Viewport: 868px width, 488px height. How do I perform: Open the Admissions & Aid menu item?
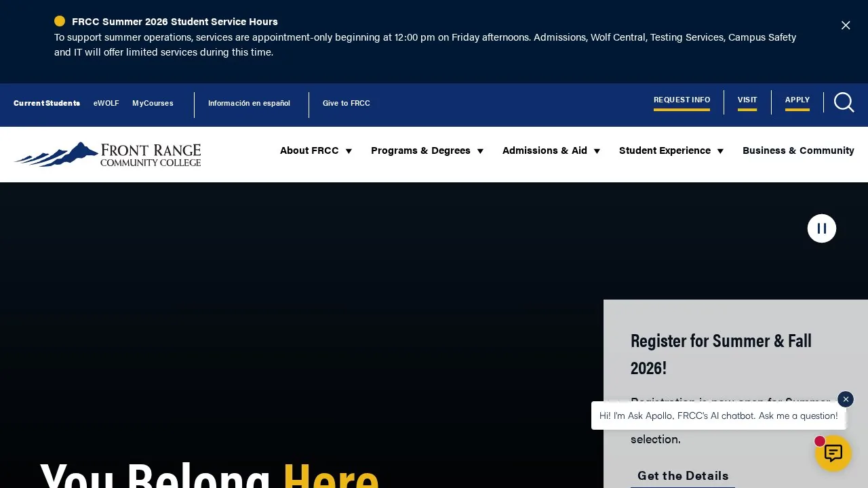545,150
